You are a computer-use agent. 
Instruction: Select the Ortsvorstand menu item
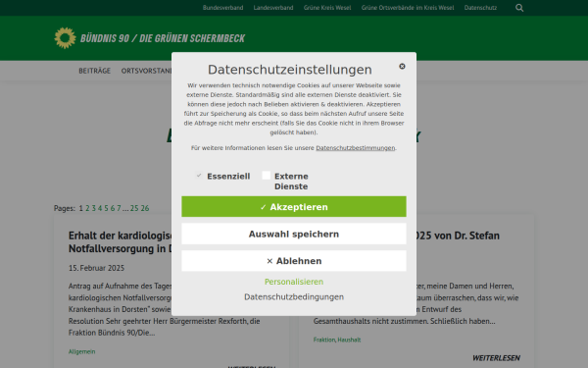[146, 71]
